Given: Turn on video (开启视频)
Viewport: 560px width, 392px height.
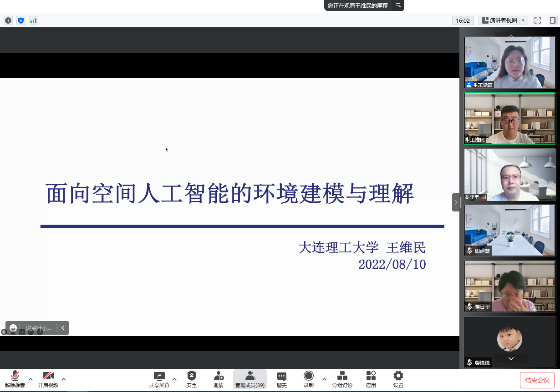Looking at the screenshot, I should pyautogui.click(x=48, y=379).
